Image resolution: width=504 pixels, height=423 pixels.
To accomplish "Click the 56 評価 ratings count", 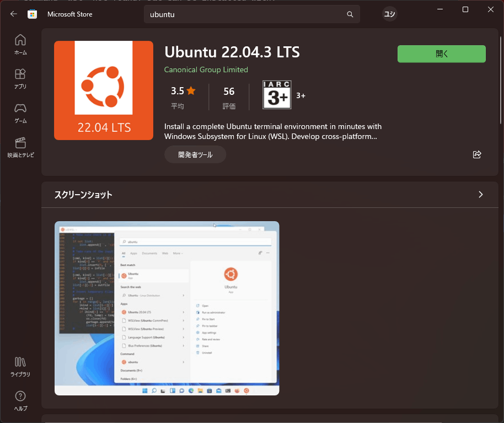I will click(x=229, y=98).
